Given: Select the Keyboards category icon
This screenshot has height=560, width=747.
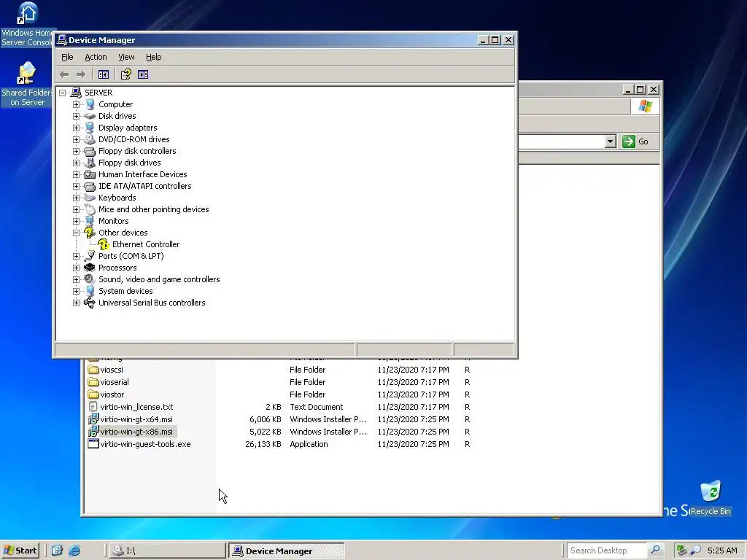Looking at the screenshot, I should (90, 198).
